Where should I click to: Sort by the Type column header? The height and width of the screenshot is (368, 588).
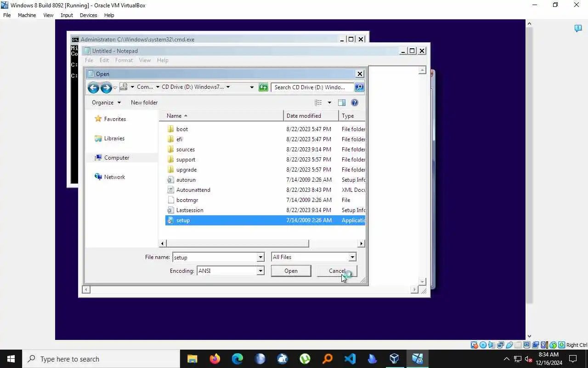[x=352, y=116]
